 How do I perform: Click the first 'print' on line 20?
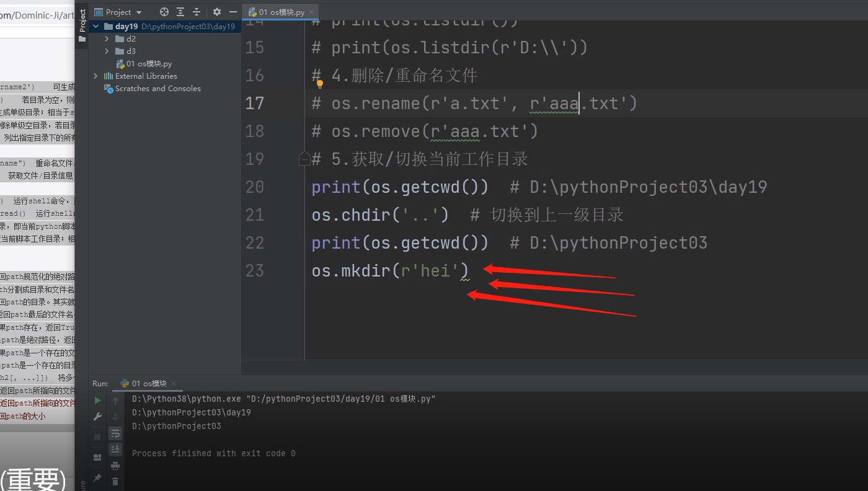(x=337, y=187)
